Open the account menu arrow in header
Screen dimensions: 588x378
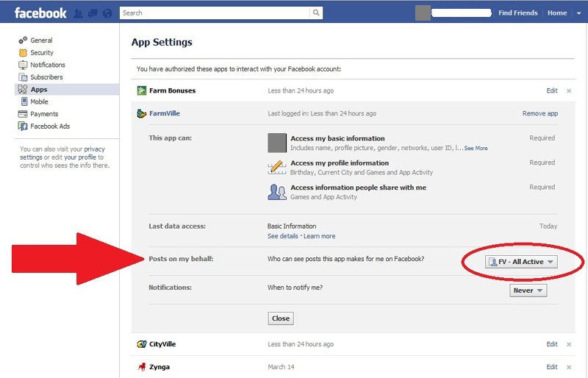[579, 13]
